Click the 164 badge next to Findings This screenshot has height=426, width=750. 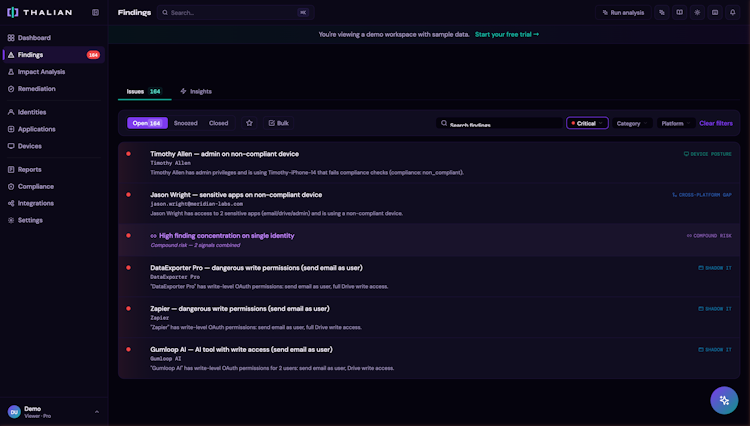coord(93,55)
